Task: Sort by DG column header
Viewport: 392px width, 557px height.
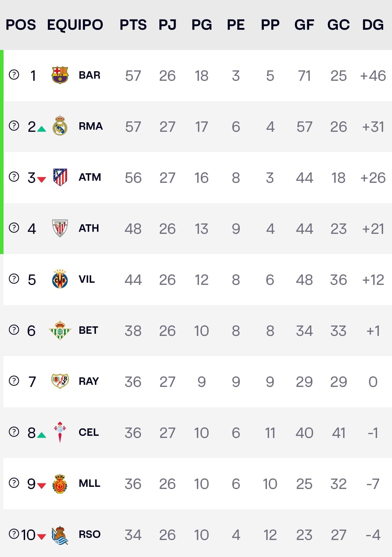Action: (x=373, y=25)
